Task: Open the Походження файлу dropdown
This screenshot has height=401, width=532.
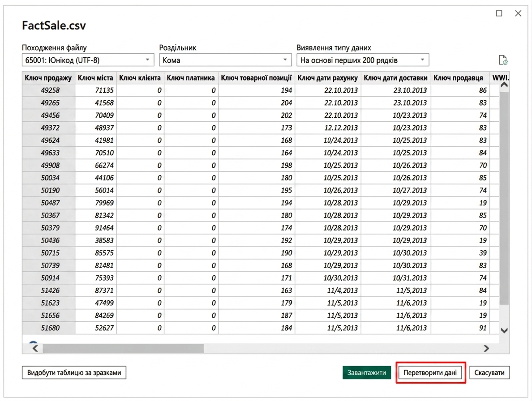Action: [x=88, y=60]
